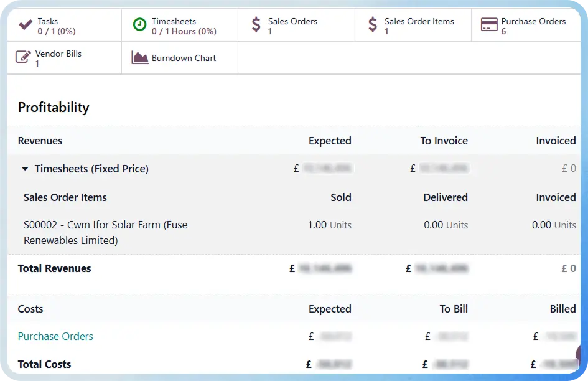The height and width of the screenshot is (381, 588).
Task: Open Timesheets 0 / 1 Hours stat button
Action: (x=180, y=26)
